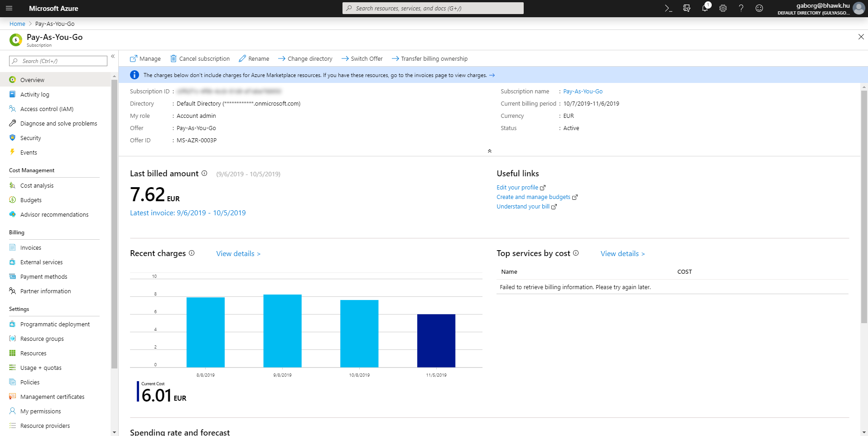Open Overview in the sidebar
Image resolution: width=868 pixels, height=436 pixels.
click(55, 80)
